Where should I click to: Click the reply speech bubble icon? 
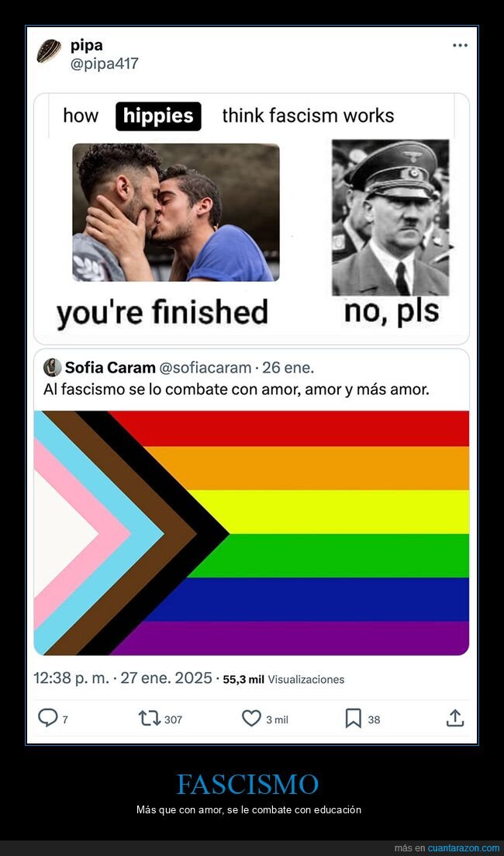tap(47, 718)
